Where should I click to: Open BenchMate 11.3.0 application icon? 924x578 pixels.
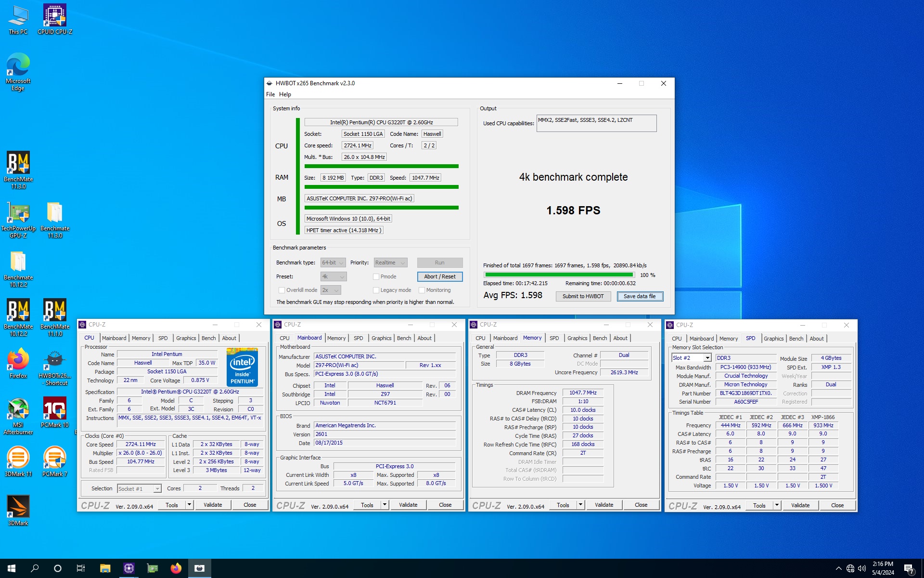(18, 170)
